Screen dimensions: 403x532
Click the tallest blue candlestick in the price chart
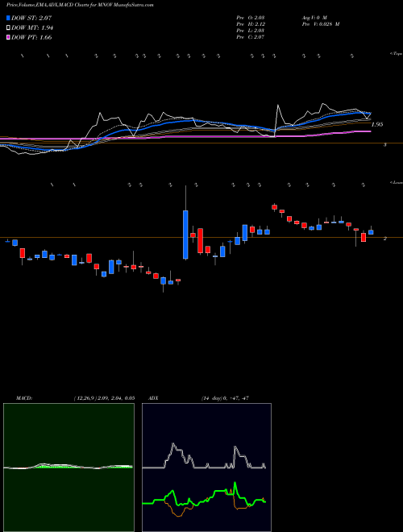coord(185,235)
